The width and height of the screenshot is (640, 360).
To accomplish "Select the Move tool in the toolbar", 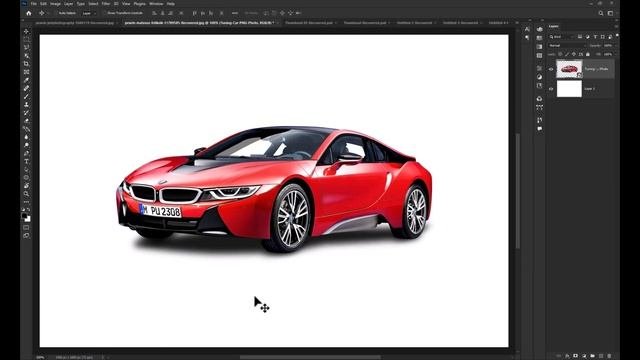I will (x=27, y=31).
